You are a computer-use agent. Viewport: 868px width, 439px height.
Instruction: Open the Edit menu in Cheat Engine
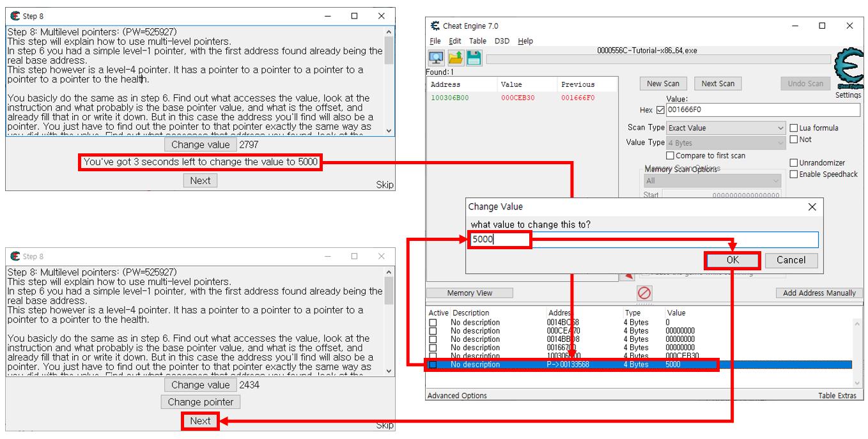tap(455, 41)
